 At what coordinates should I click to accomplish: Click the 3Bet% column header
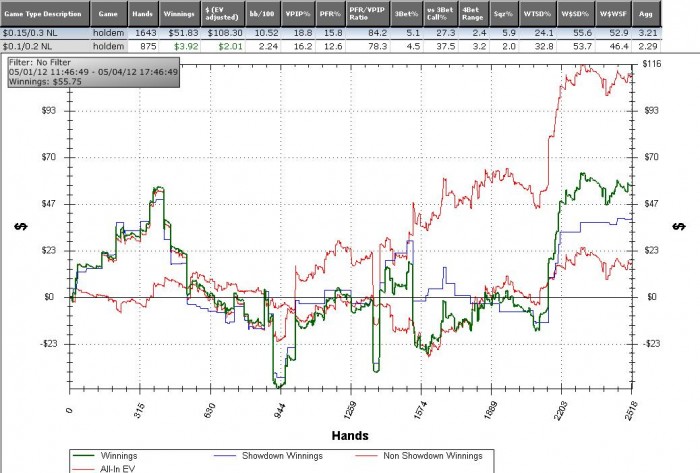pyautogui.click(x=407, y=14)
